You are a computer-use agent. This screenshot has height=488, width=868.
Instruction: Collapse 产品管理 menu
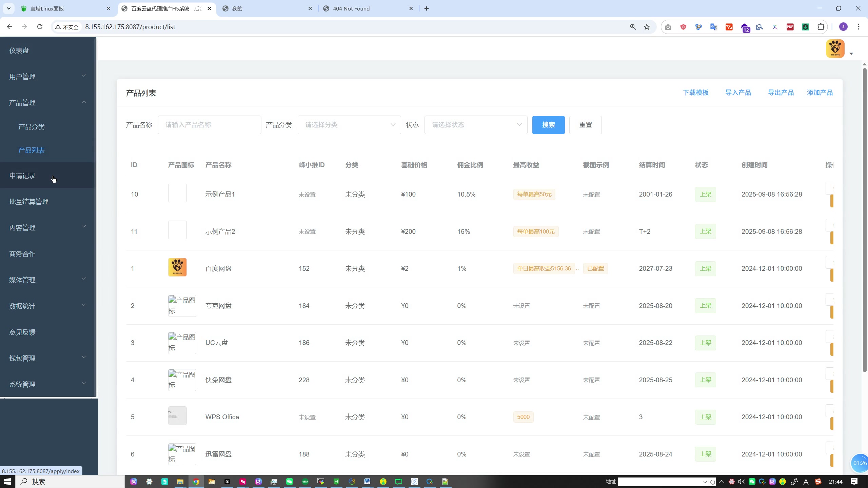coord(47,103)
